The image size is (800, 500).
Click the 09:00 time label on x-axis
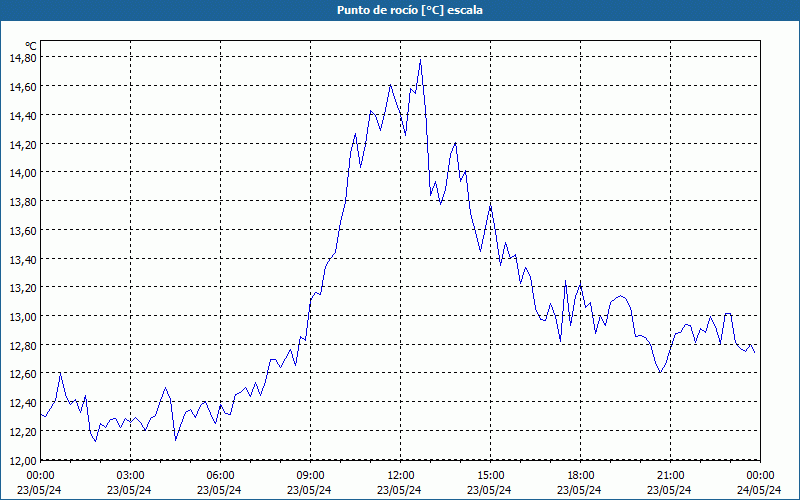310,476
